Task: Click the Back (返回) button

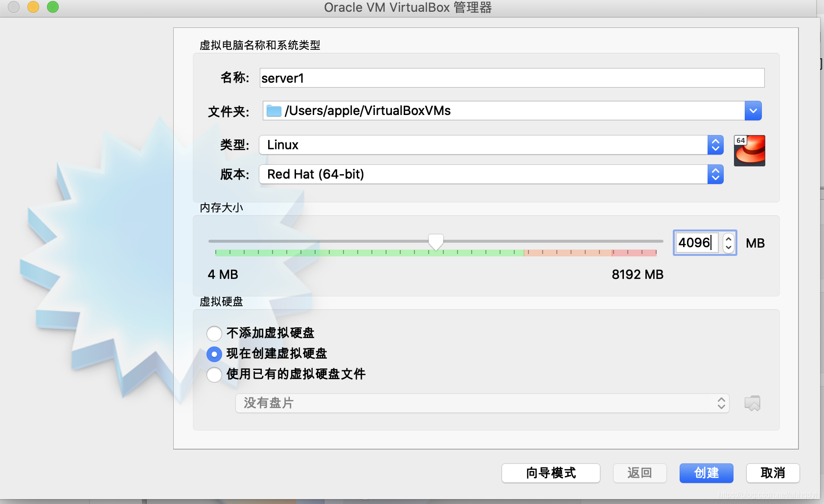Action: click(640, 473)
